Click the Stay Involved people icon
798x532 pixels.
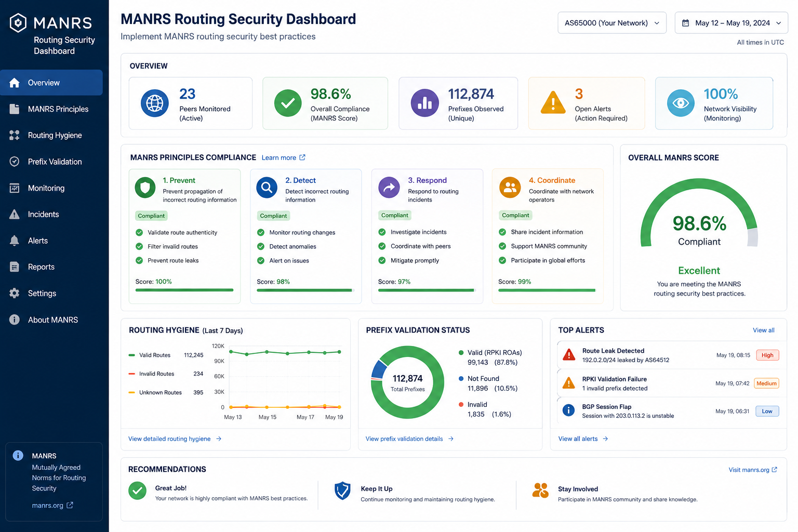click(x=540, y=490)
